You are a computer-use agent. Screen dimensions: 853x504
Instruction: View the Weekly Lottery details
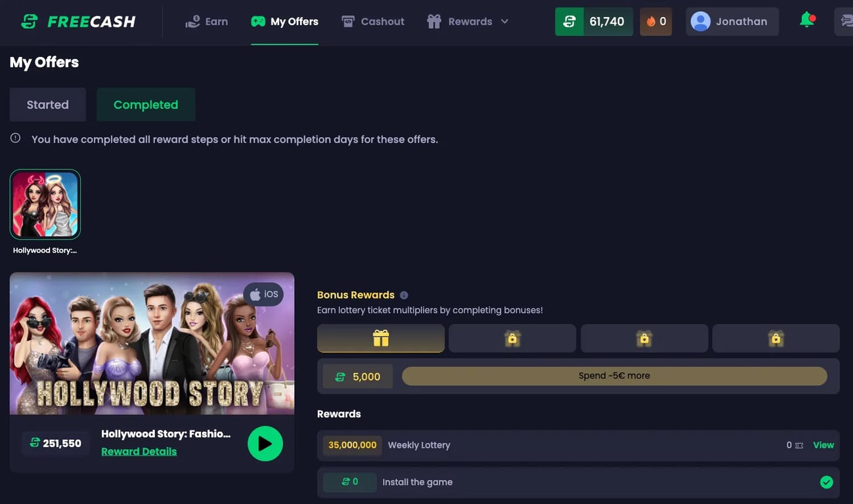click(823, 445)
